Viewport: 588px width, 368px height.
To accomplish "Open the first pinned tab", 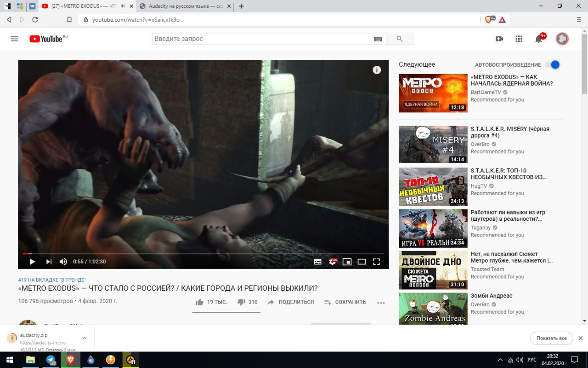I will coord(7,6).
